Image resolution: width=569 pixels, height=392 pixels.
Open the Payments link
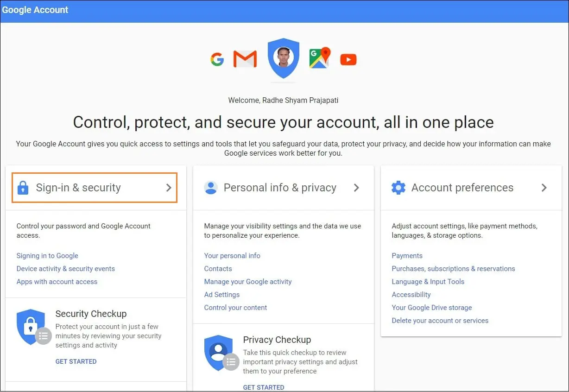(407, 256)
